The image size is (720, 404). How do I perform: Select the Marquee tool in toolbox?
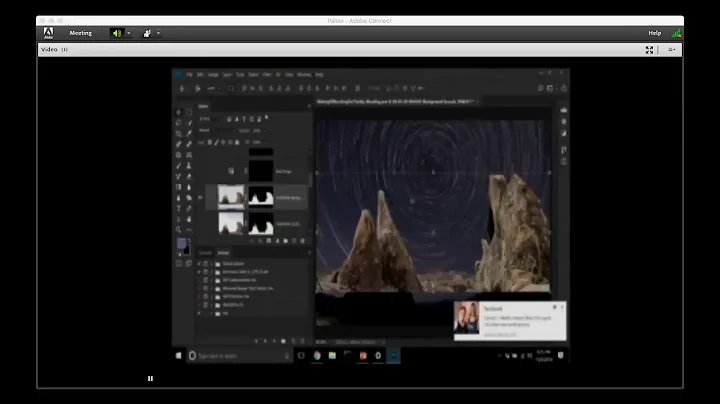(189, 112)
